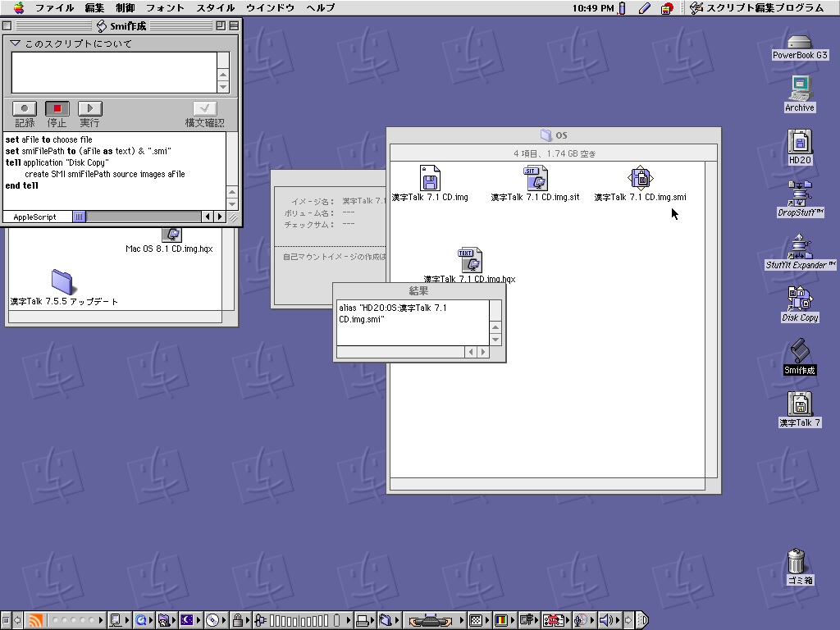This screenshot has height=630, width=840.
Task: Click the OS window title bar
Action: pos(554,135)
